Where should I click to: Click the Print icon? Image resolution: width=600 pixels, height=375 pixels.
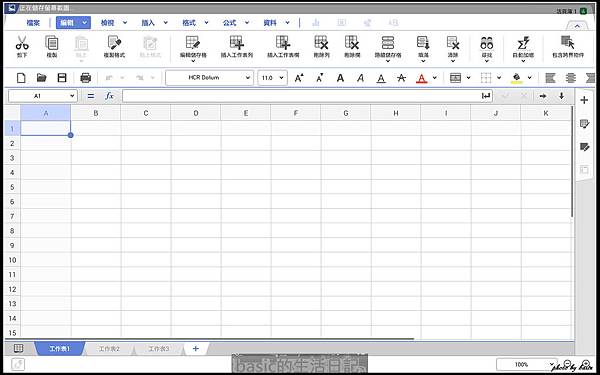pos(85,78)
